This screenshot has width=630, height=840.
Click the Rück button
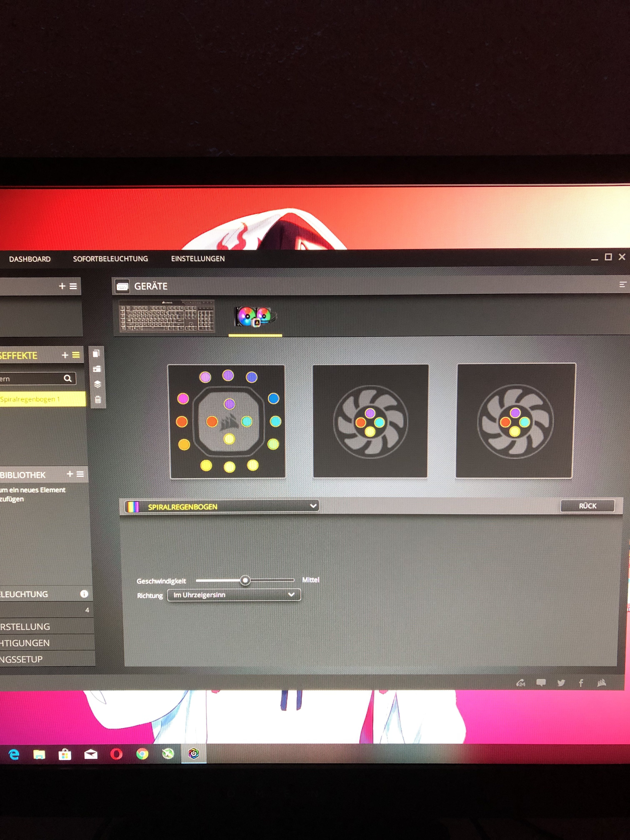point(587,506)
